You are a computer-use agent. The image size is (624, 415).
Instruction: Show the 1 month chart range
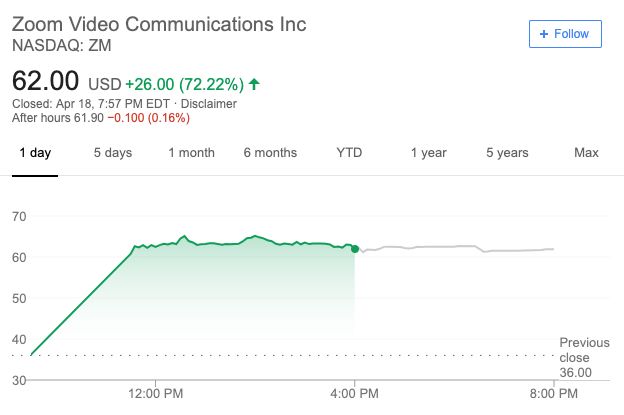(x=191, y=153)
